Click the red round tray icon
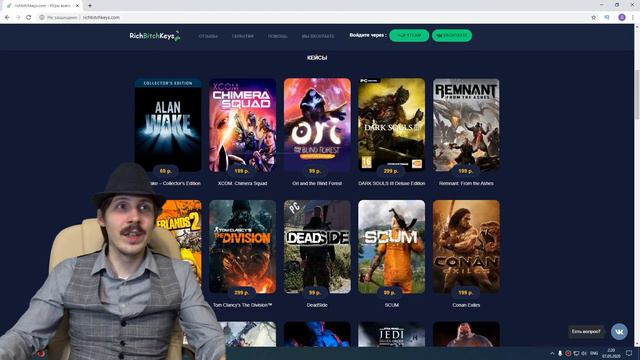 click(x=568, y=353)
